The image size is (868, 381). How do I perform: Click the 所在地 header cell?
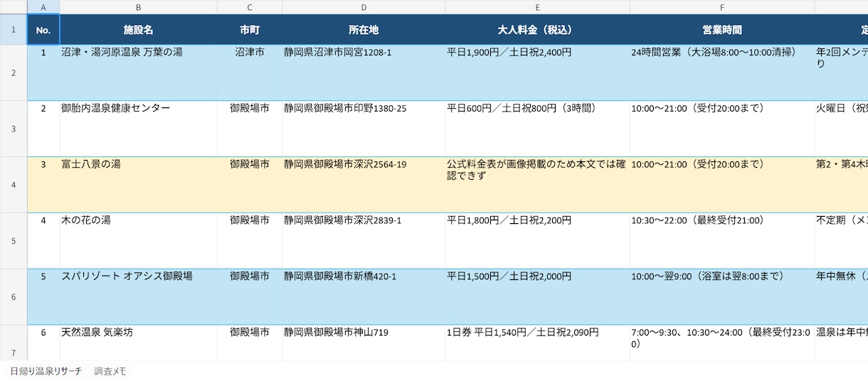pos(364,30)
